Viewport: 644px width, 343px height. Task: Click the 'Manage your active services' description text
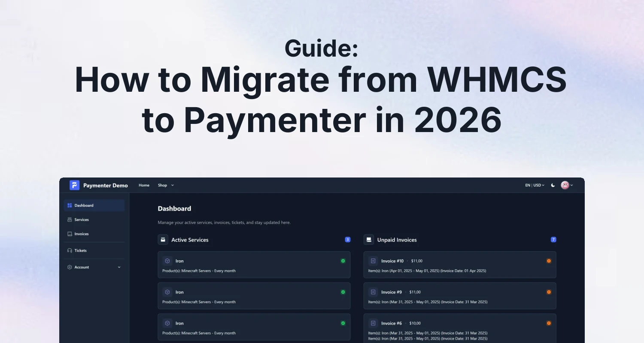pyautogui.click(x=224, y=223)
